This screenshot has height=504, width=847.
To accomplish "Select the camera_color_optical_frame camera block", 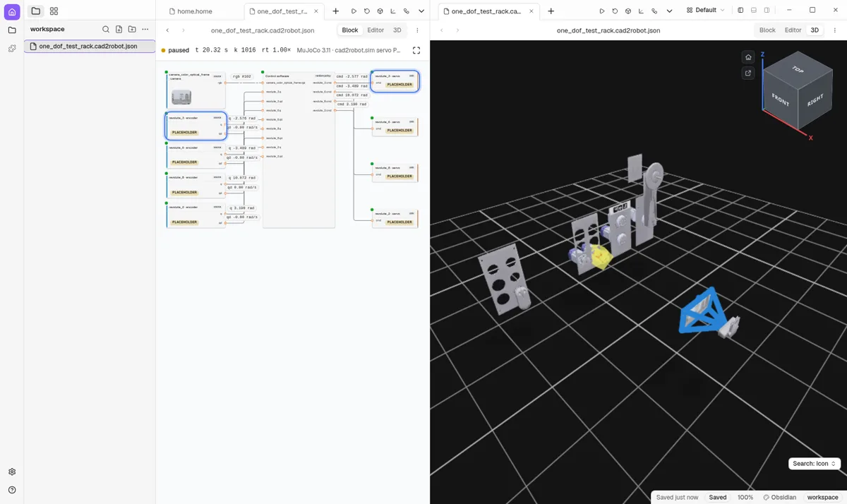I will pos(196,90).
